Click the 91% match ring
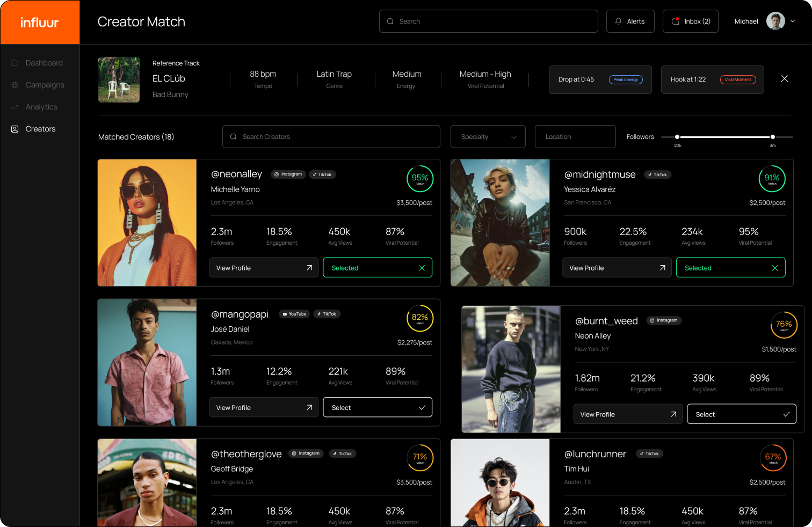The image size is (812, 527). [772, 179]
